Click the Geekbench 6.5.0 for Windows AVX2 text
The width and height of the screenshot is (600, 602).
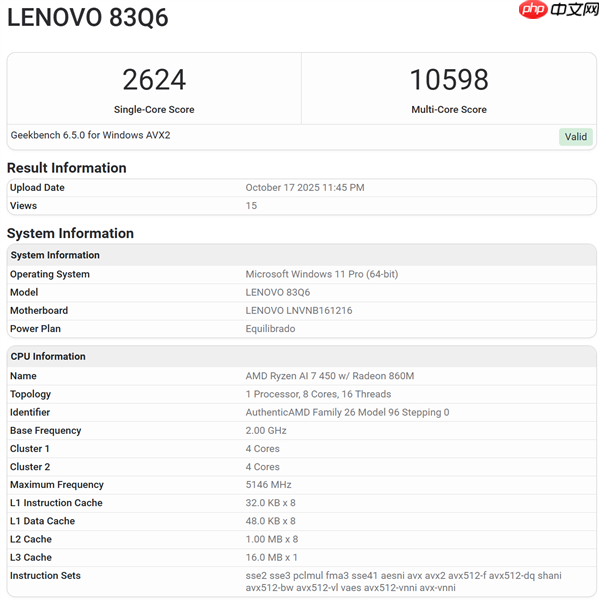coord(90,135)
